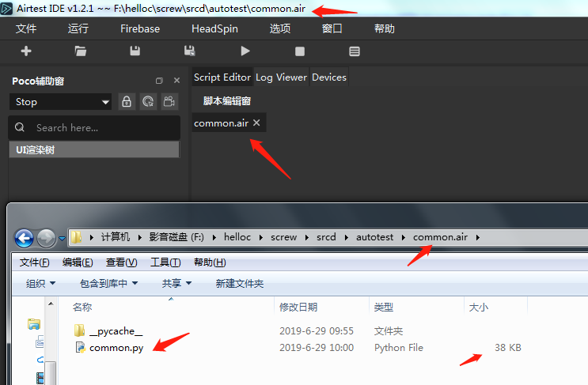Open script with the folder toolbar icon

click(80, 51)
